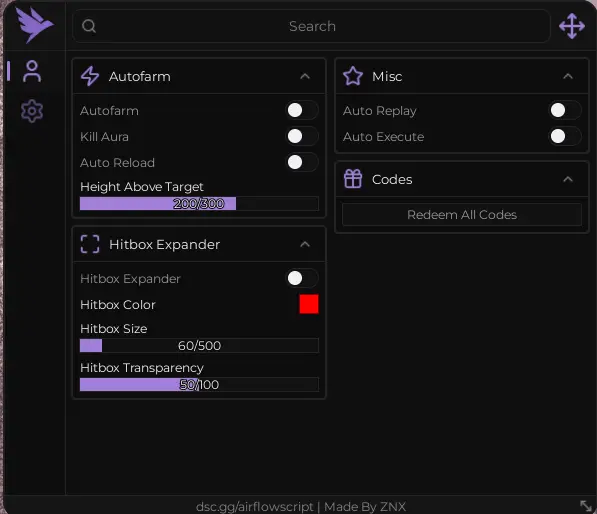Toggle Auto Reload on
The width and height of the screenshot is (597, 514).
point(302,162)
